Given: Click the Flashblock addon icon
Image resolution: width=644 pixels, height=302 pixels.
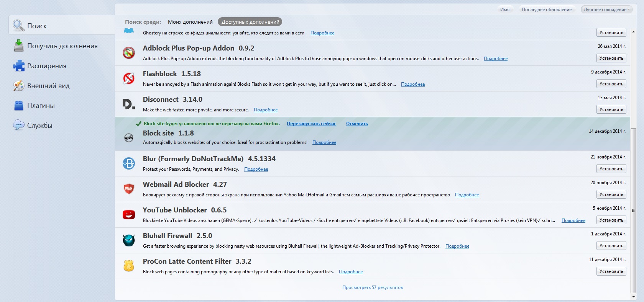Looking at the screenshot, I should click(x=129, y=78).
